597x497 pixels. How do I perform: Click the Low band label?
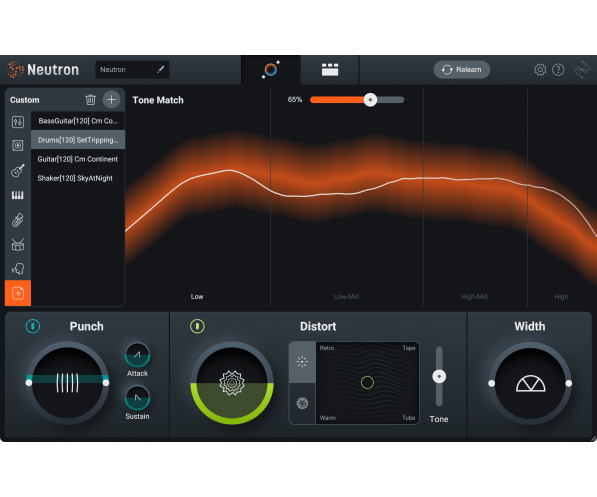point(197,296)
